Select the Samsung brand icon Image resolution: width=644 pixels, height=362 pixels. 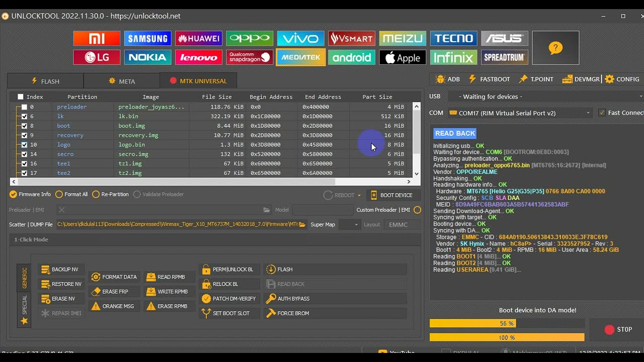[147, 39]
